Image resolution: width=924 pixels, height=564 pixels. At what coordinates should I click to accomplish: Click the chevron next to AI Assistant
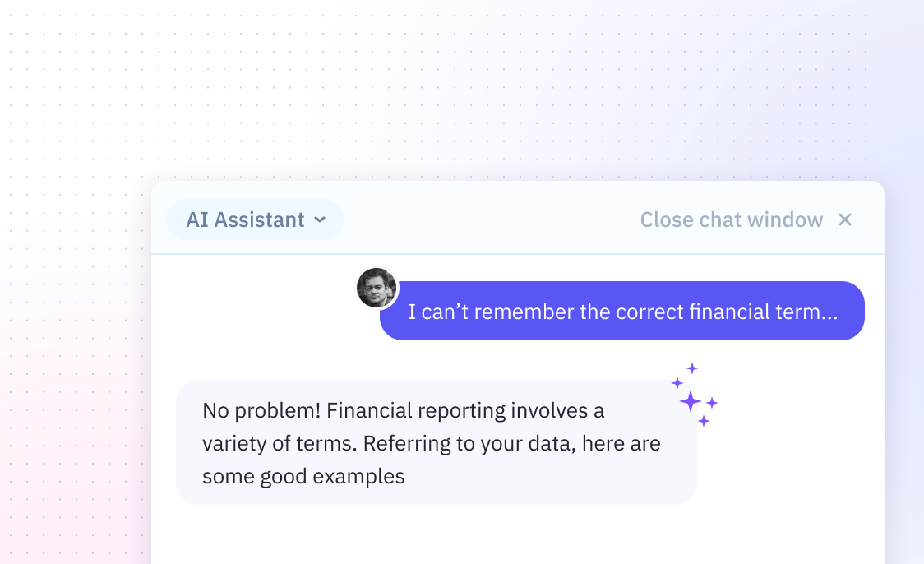coord(321,220)
